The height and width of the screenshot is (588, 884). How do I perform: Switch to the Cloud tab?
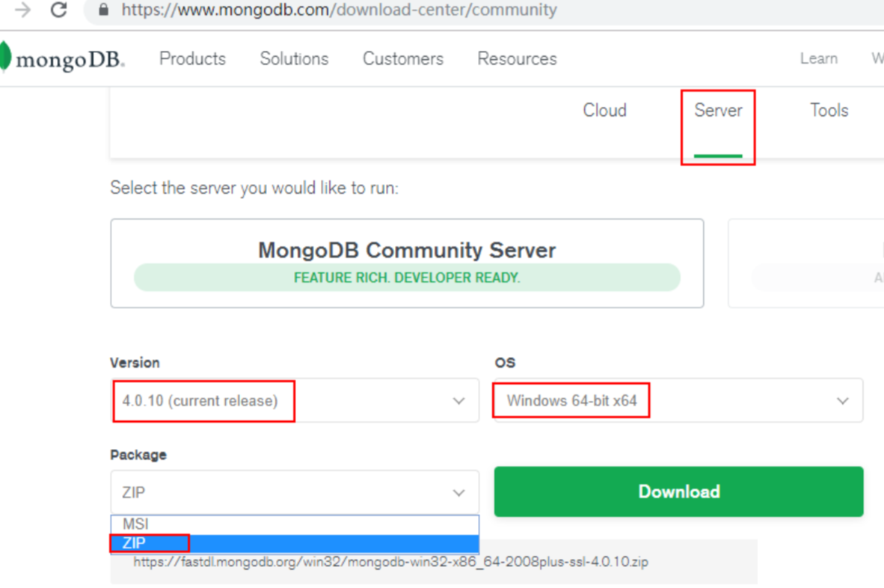pos(604,111)
